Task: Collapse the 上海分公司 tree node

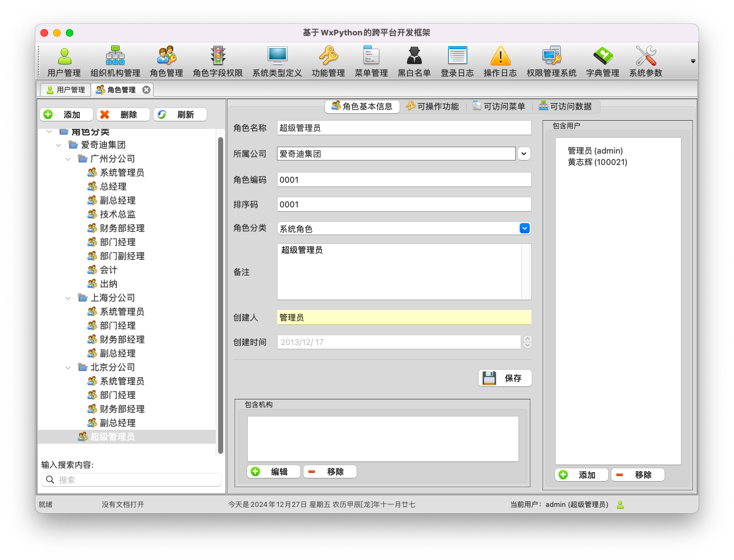Action: pyautogui.click(x=68, y=298)
